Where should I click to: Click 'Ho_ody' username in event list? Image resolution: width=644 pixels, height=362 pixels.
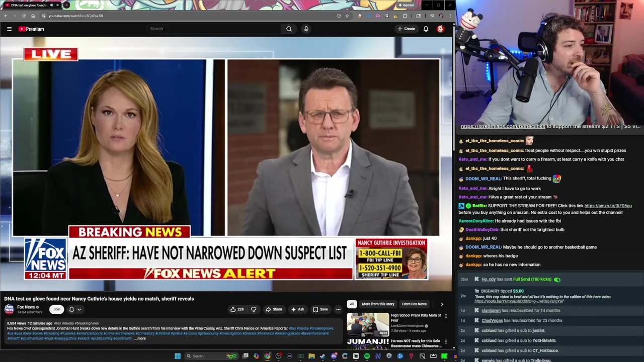488,279
